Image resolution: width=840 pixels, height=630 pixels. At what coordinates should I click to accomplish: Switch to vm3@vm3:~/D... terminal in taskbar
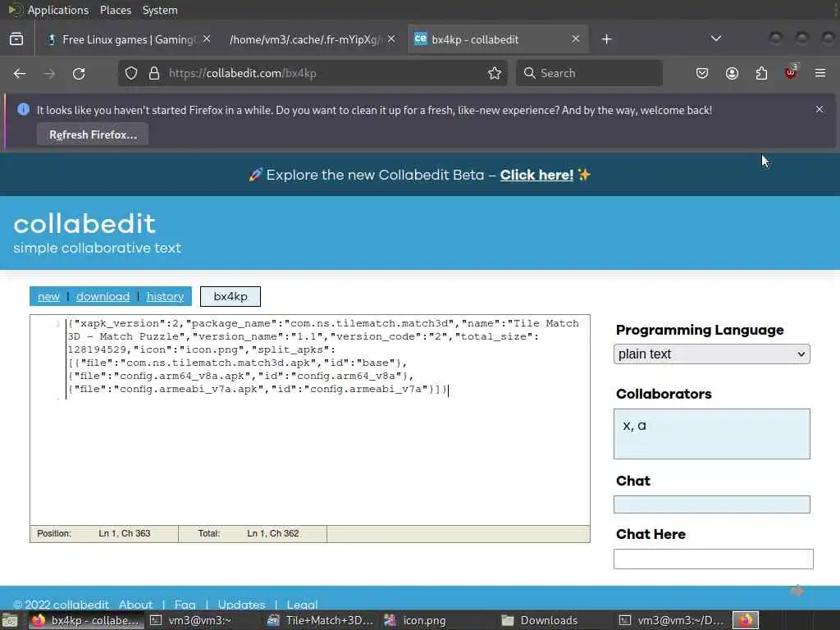coord(671,620)
